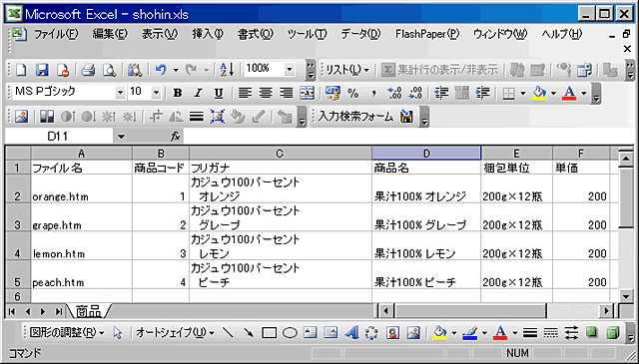This screenshot has width=639, height=364.
Task: Insert WordArt
Action: [351, 333]
